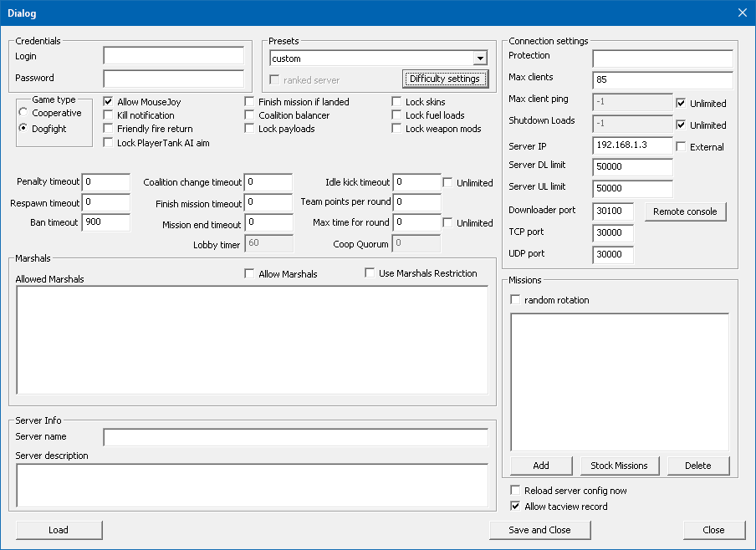This screenshot has width=756, height=550.
Task: Focus the Login input field
Action: tap(173, 56)
